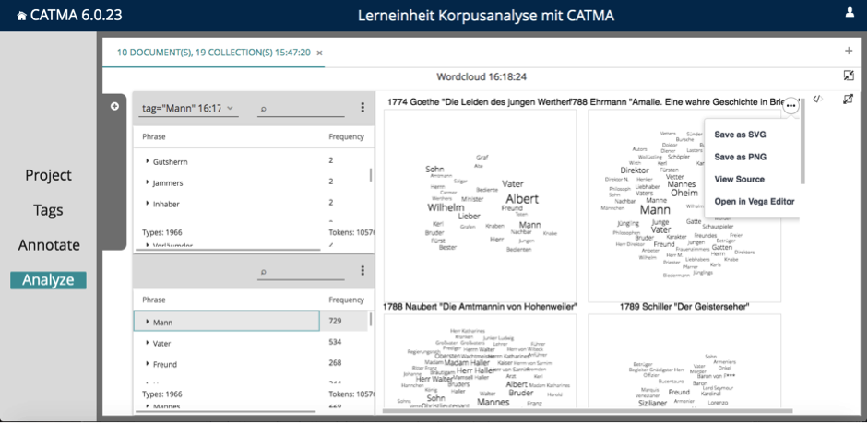Screen dimensions: 868x423
Task: Click the CATMA home icon
Action: (x=21, y=16)
